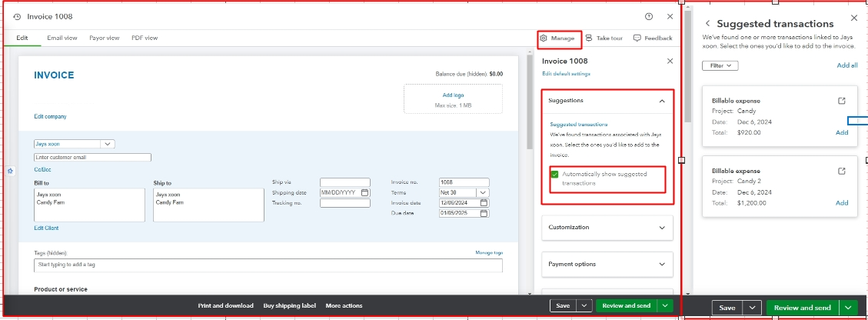Click the Take tour icon
Image resolution: width=868 pixels, height=320 pixels.
[x=588, y=38]
